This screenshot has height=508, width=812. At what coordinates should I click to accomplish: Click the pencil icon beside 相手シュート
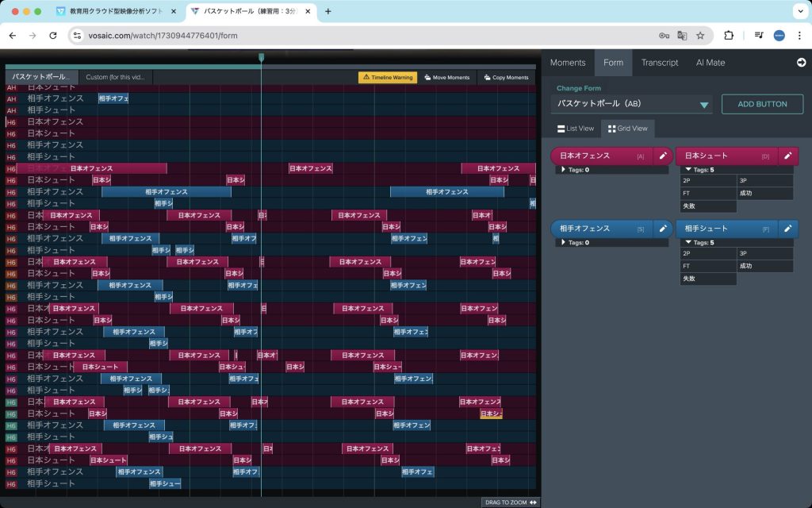coord(787,229)
